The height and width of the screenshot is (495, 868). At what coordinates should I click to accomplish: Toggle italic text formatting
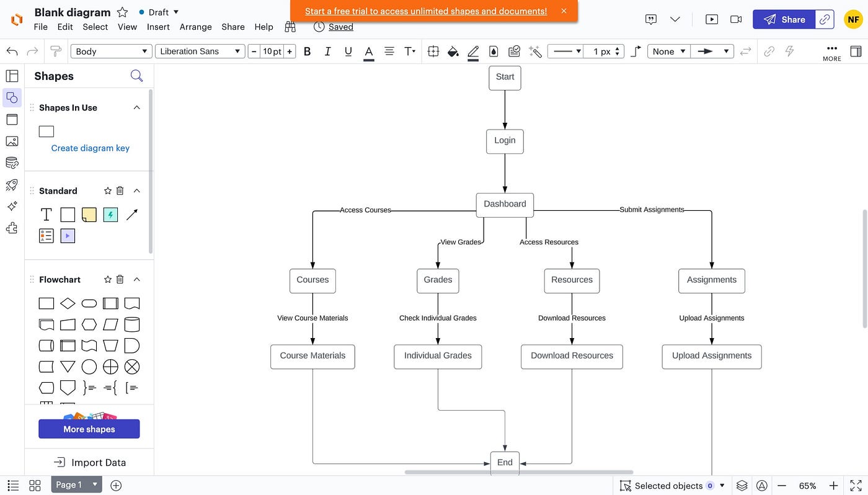point(327,51)
